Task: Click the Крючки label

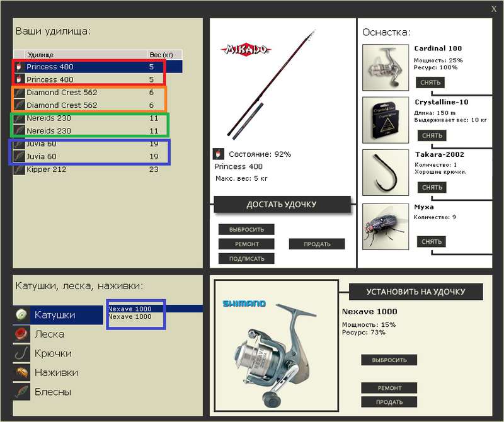Action: coord(53,353)
